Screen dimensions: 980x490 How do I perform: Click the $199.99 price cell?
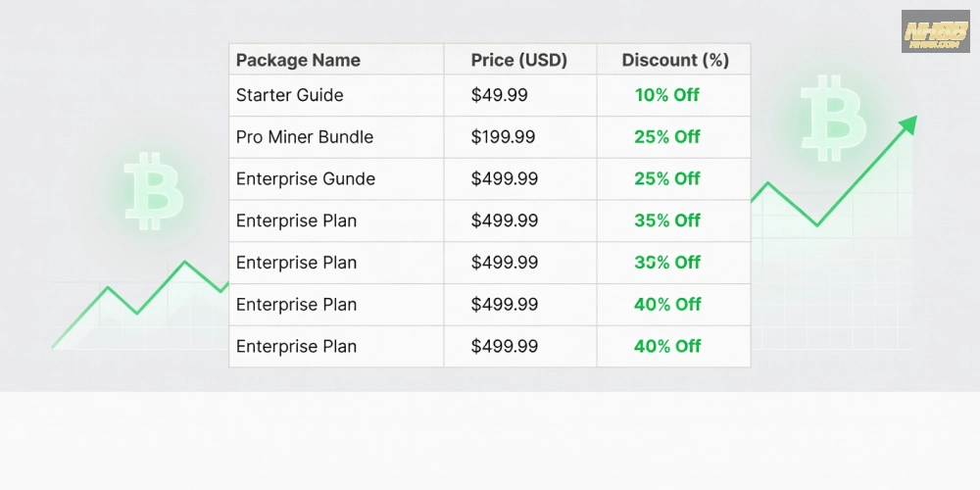click(x=503, y=137)
